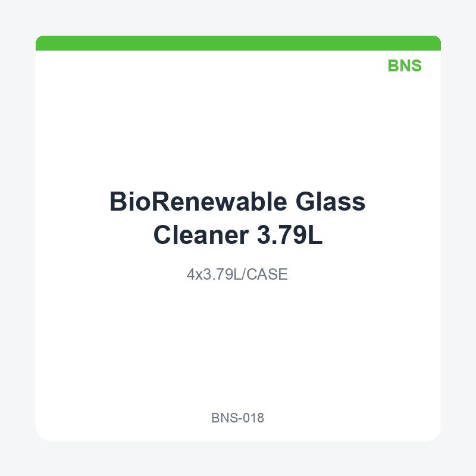Viewport: 476px width, 476px height.
Task: Click the letter B of the BNS label
Action: click(393, 65)
